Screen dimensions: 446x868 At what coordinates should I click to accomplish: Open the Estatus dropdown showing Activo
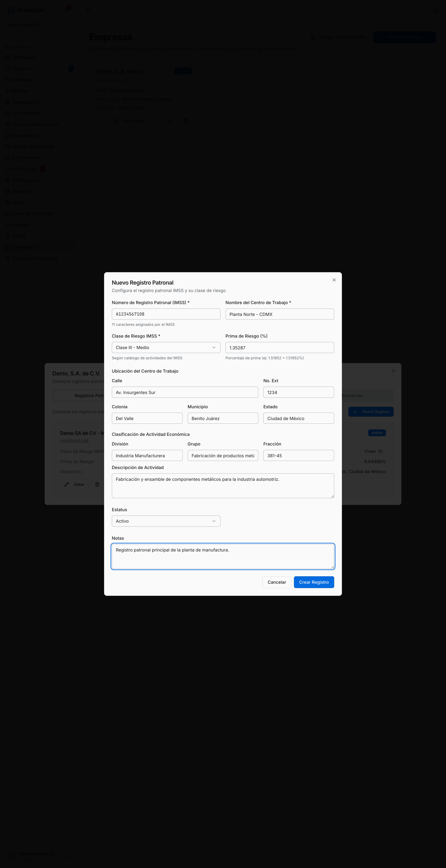[x=166, y=521]
